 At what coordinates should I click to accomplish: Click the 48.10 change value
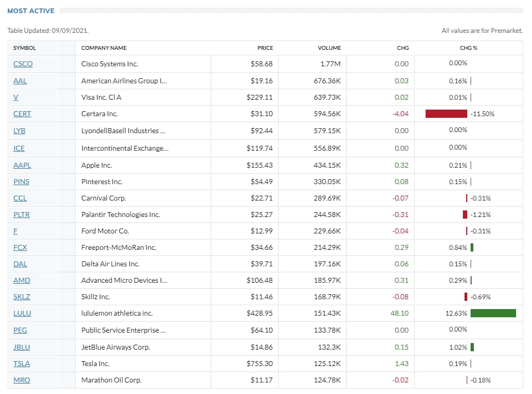(399, 313)
